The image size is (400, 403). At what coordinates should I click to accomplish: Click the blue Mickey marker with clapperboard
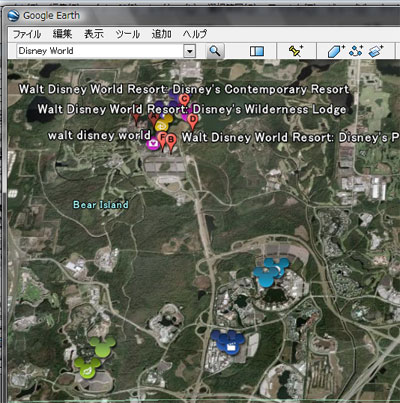(x=229, y=341)
